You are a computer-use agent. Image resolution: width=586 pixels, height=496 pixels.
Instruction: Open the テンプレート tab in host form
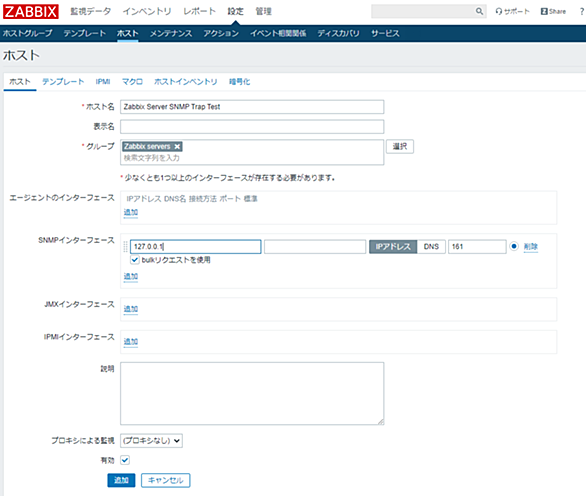63,81
